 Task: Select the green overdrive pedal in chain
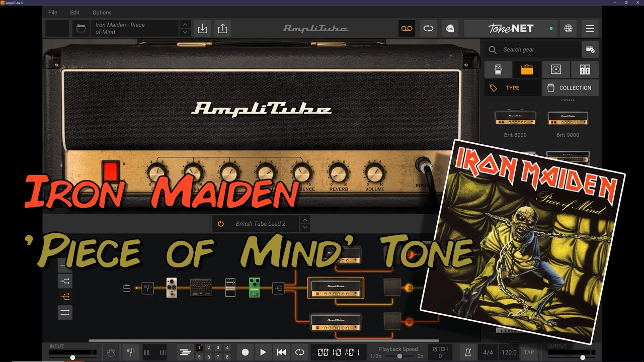254,288
